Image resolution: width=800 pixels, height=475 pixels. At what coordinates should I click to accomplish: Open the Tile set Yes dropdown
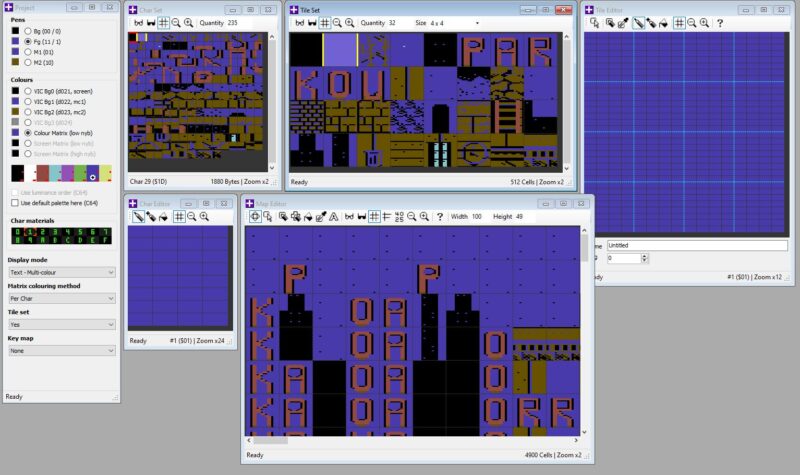coord(61,324)
